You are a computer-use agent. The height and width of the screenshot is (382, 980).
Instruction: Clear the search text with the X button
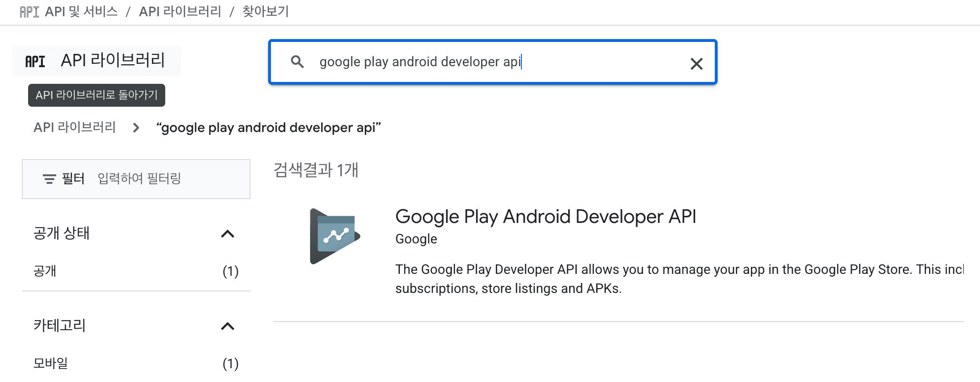(696, 63)
